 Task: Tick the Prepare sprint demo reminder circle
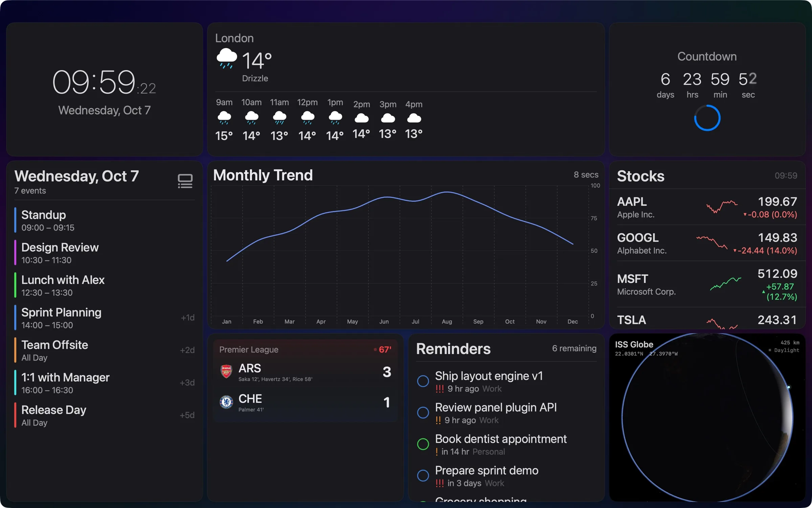[423, 475]
